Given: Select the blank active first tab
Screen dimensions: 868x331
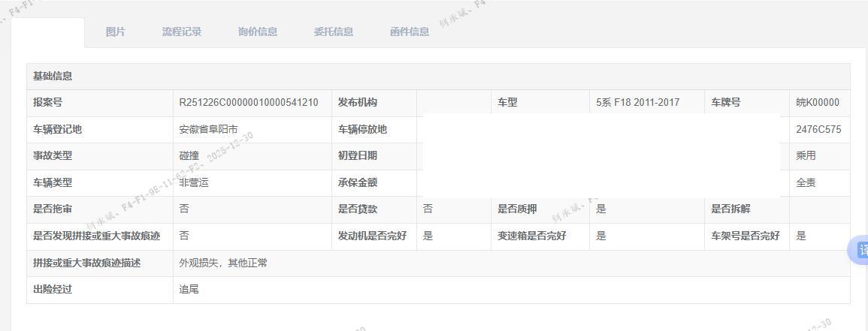Looking at the screenshot, I should pos(47,32).
